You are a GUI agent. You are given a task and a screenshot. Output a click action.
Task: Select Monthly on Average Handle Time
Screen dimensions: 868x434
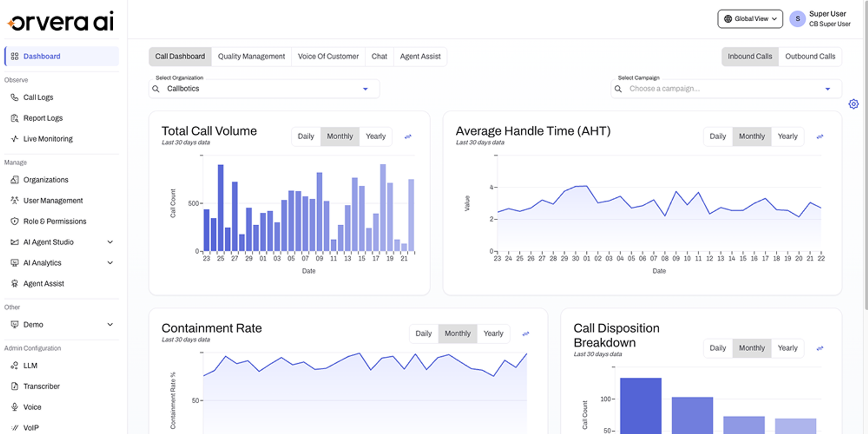tap(752, 136)
